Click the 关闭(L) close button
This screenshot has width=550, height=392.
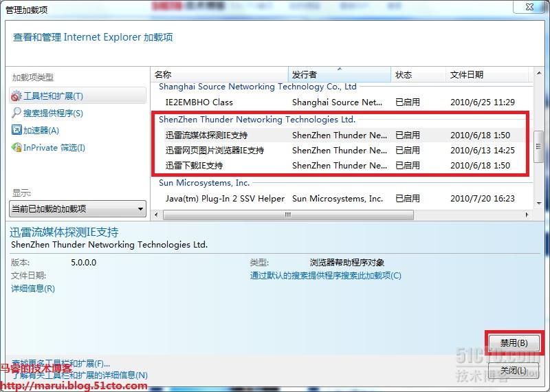coord(513,371)
